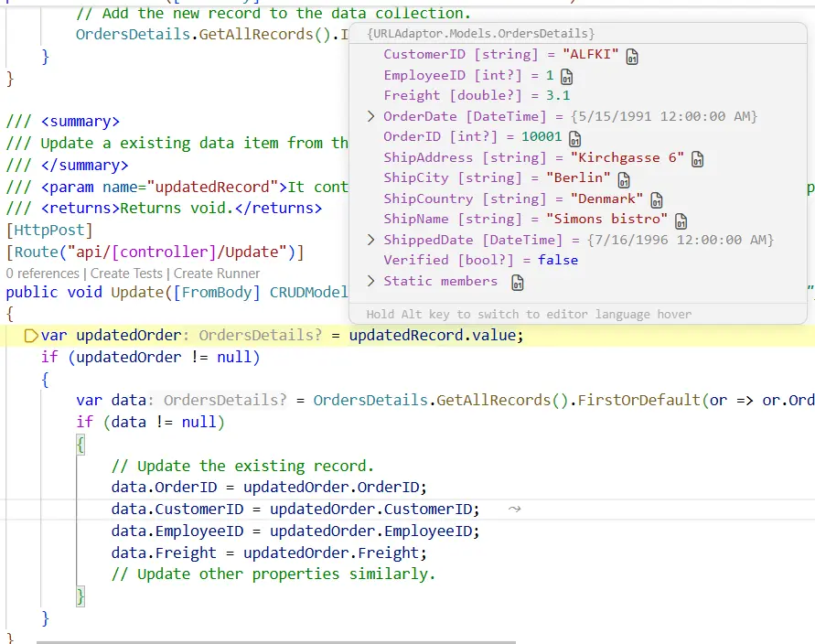Screen dimensions: 815x644
Task: Click the "OrdersDetails?" inlay type hint after data
Action: point(225,401)
